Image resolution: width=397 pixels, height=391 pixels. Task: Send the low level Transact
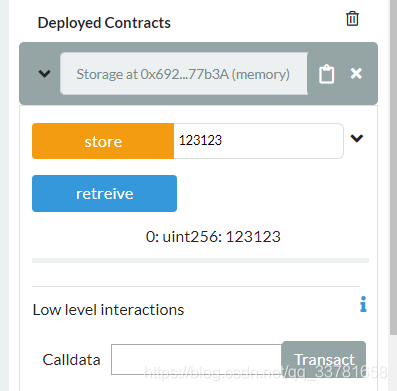324,359
